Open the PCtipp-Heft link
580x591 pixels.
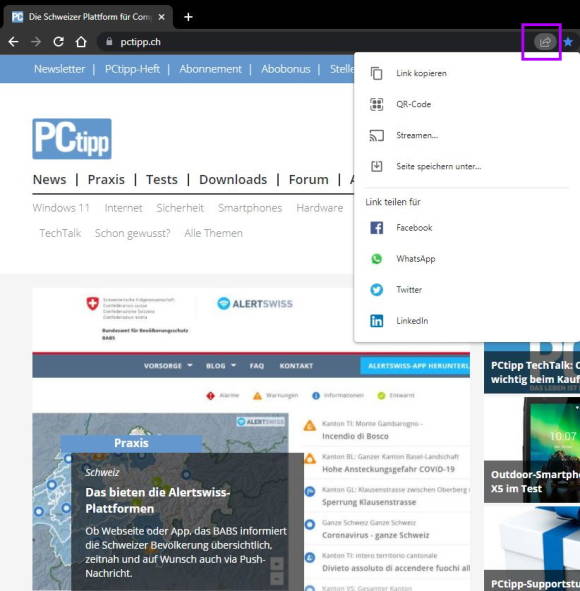[132, 69]
